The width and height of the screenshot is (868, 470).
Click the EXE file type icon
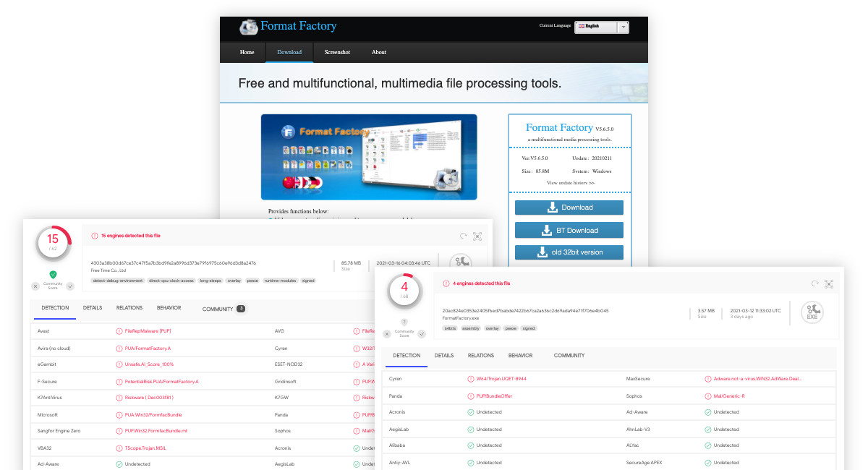(812, 312)
